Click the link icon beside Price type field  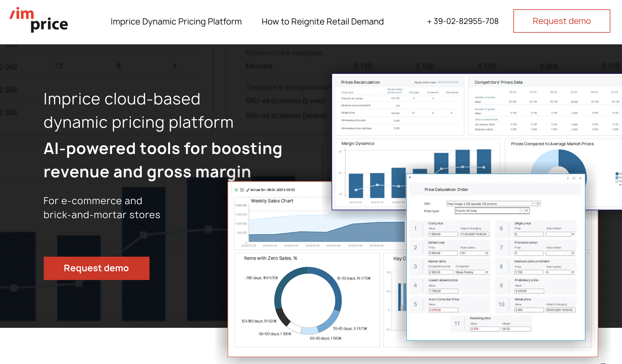[527, 211]
